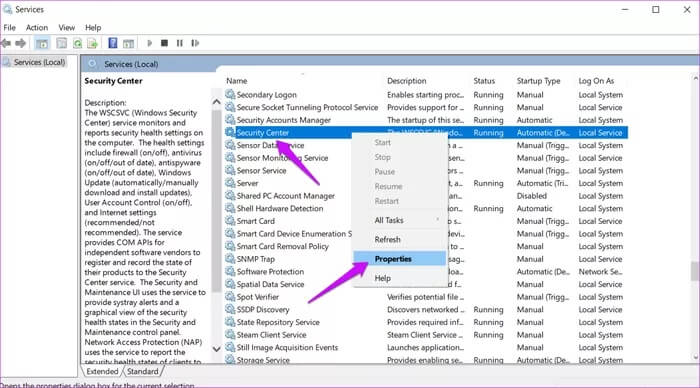The height and width of the screenshot is (388, 700).
Task: Click the Pause Service toolbar icon
Action: pos(179,43)
